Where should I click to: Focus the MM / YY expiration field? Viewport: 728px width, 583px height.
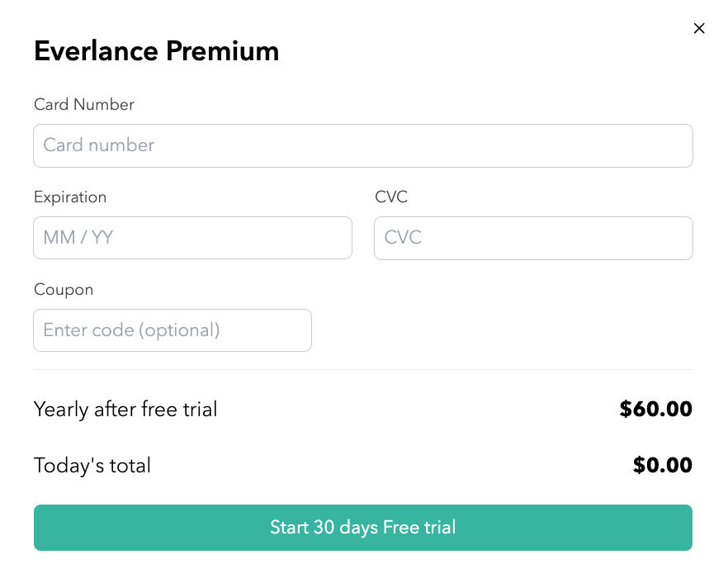pyautogui.click(x=192, y=238)
